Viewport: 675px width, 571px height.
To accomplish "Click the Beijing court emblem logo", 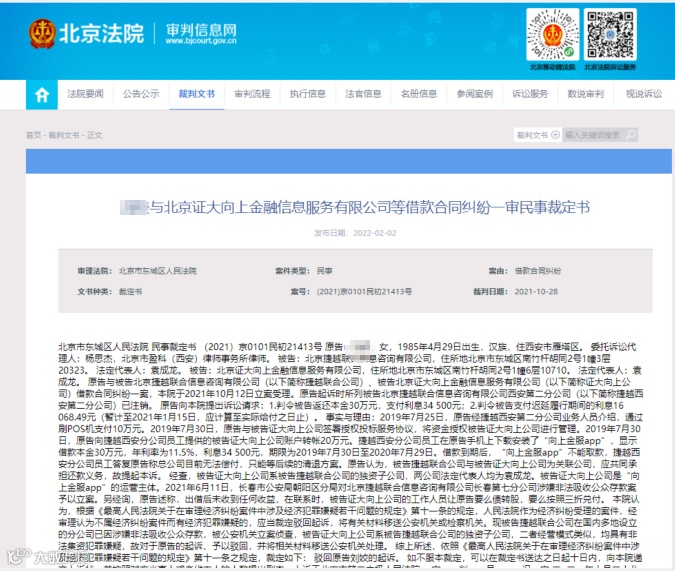I will pos(42,34).
